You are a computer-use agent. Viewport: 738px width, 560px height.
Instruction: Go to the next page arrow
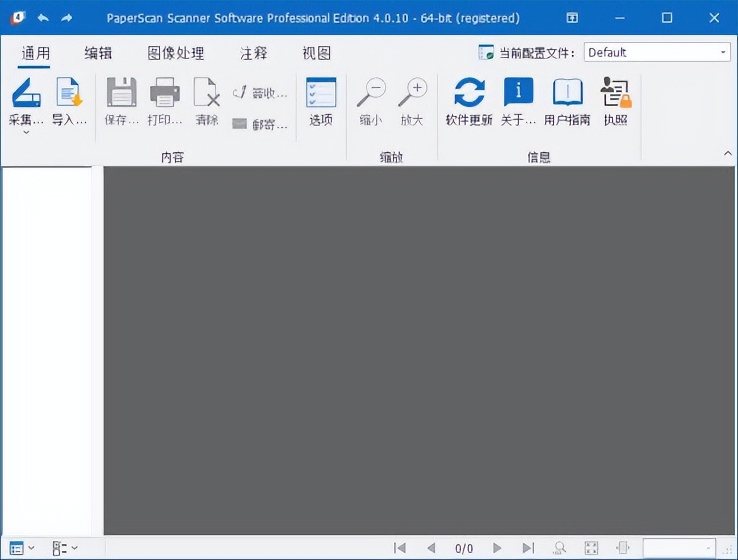(x=497, y=548)
